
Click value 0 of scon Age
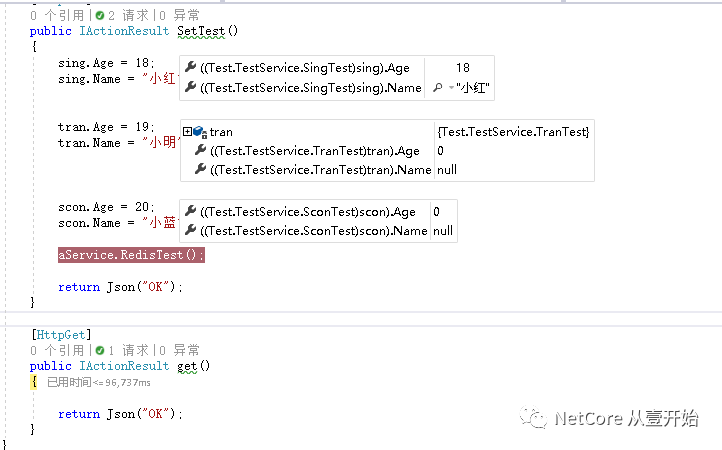pos(437,211)
